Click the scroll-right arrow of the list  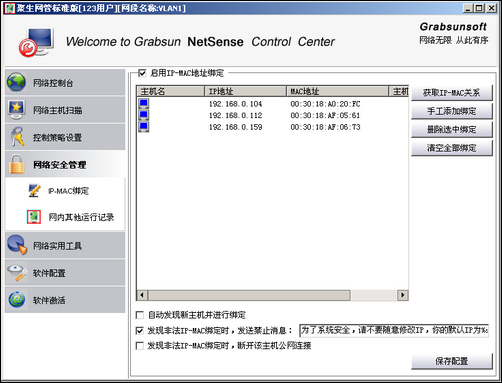403,295
